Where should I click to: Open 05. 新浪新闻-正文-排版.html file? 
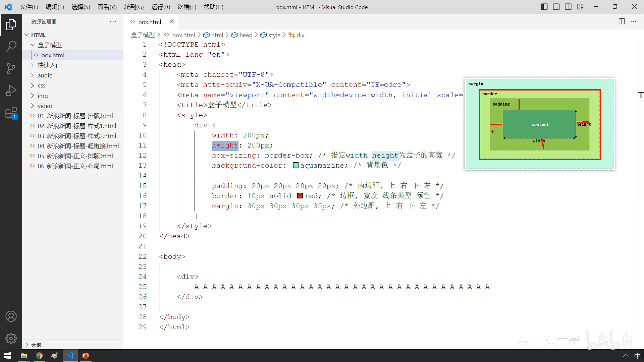click(75, 156)
